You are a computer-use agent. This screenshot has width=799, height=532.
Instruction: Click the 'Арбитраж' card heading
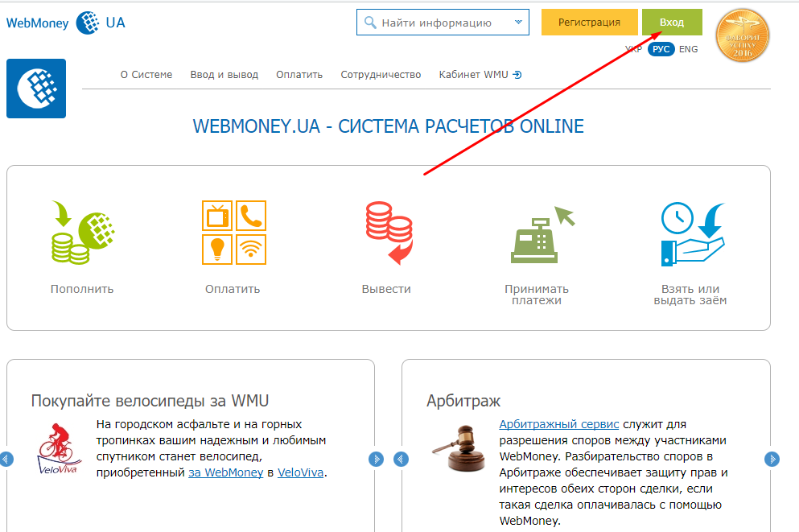point(463,401)
